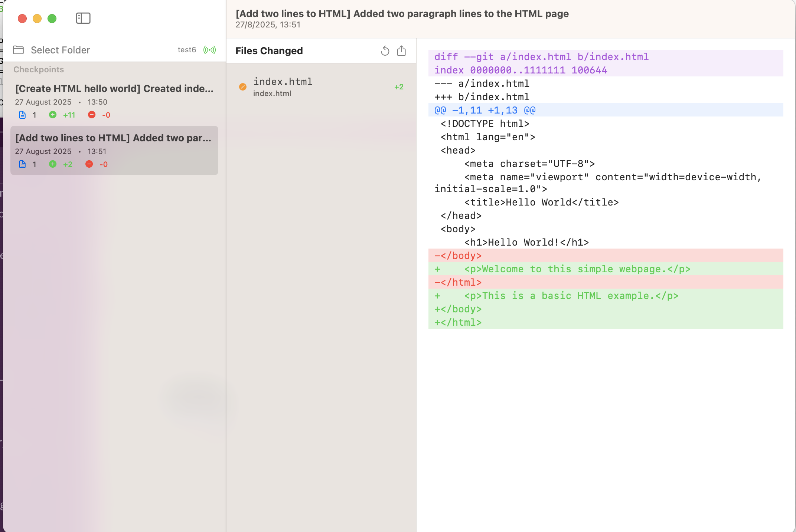Click the diff hunk header line
Image resolution: width=796 pixels, height=532 pixels.
point(485,110)
